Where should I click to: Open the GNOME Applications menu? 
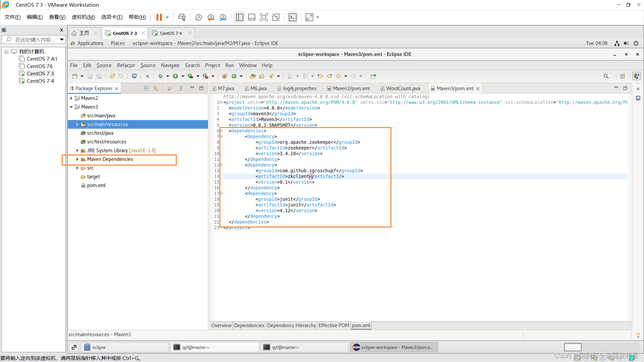pos(90,43)
